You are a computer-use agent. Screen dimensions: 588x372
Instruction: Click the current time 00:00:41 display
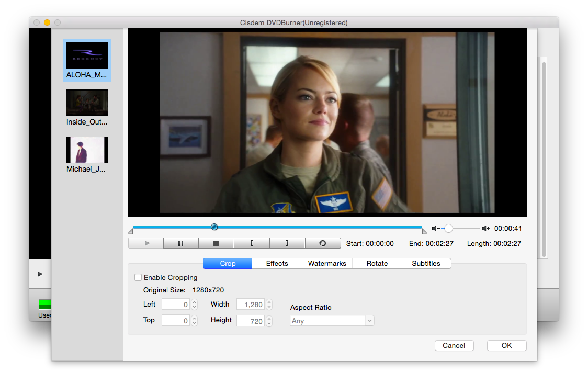coord(508,228)
